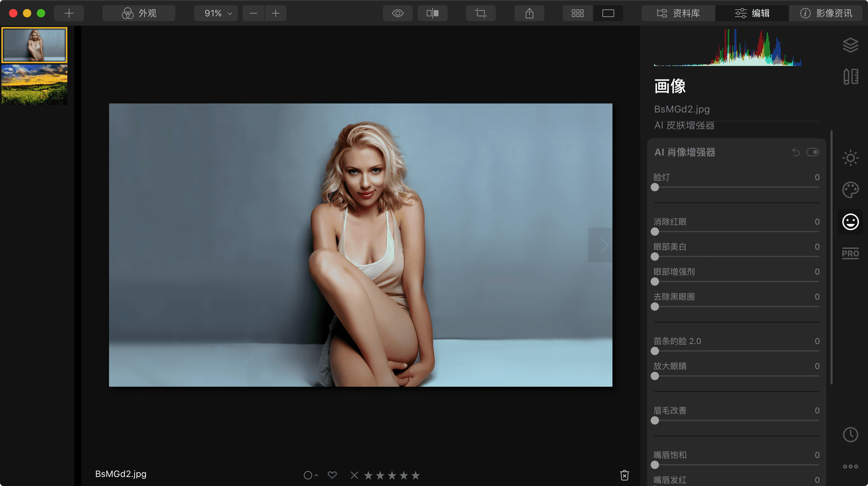Click the 脸灯 value 0
Image resolution: width=868 pixels, height=486 pixels.
(x=817, y=177)
